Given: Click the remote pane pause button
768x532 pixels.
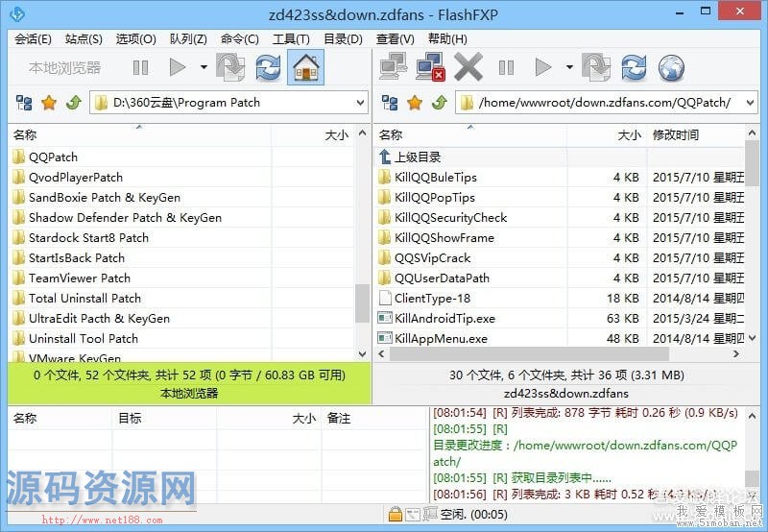Looking at the screenshot, I should (506, 67).
